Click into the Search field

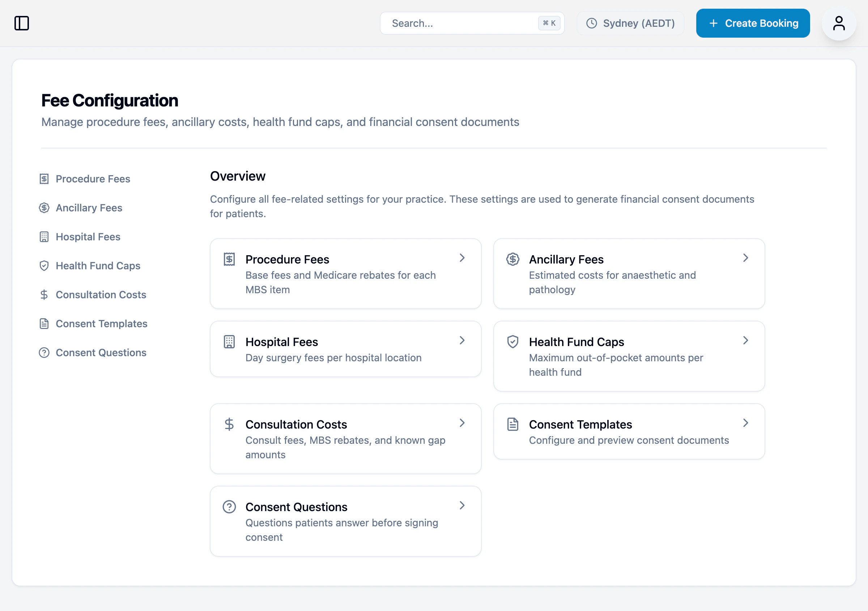[x=454, y=23]
